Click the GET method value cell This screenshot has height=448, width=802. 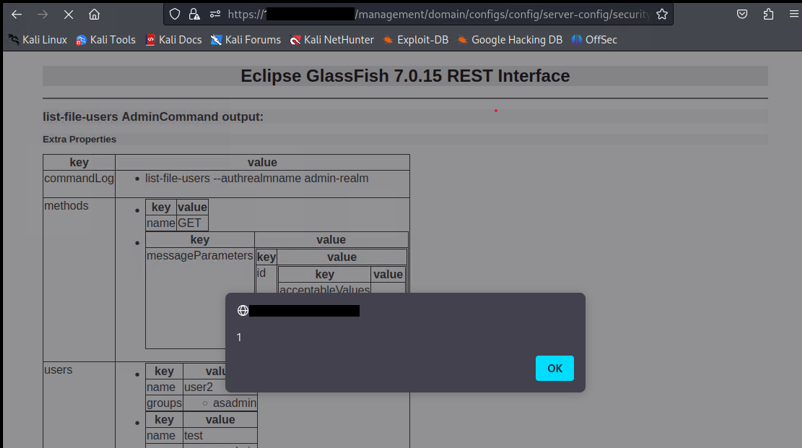click(x=192, y=223)
